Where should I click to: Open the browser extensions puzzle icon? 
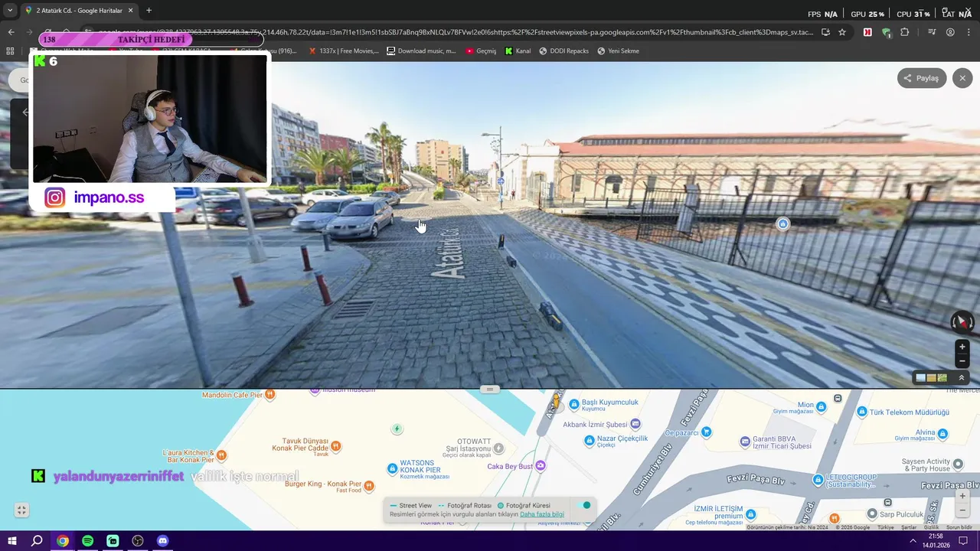click(905, 32)
